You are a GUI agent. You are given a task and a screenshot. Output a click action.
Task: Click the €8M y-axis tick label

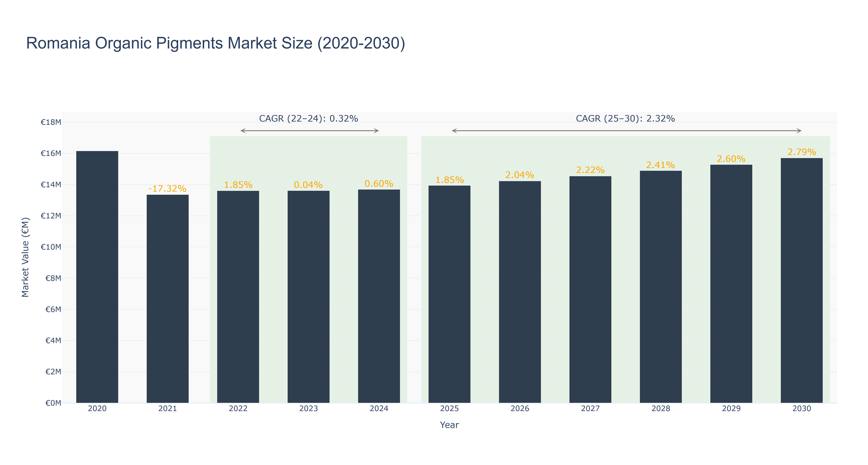(x=53, y=278)
